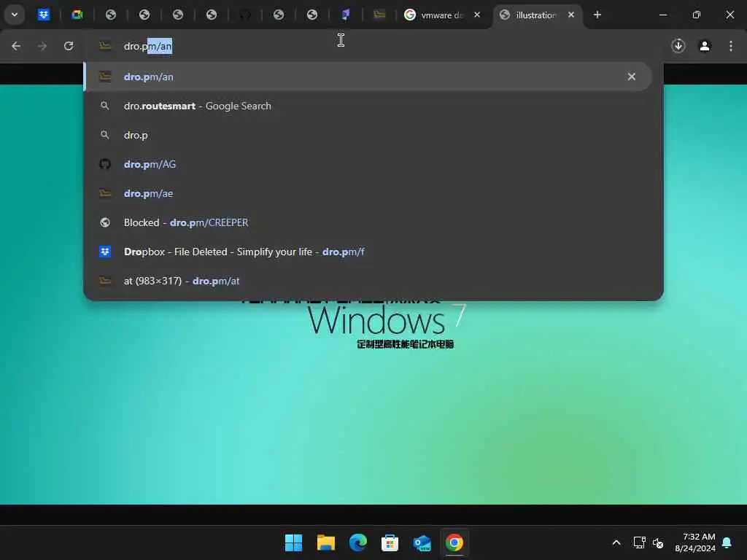Viewport: 747px width, 560px height.
Task: Click the muted volume tray icon
Action: (658, 542)
